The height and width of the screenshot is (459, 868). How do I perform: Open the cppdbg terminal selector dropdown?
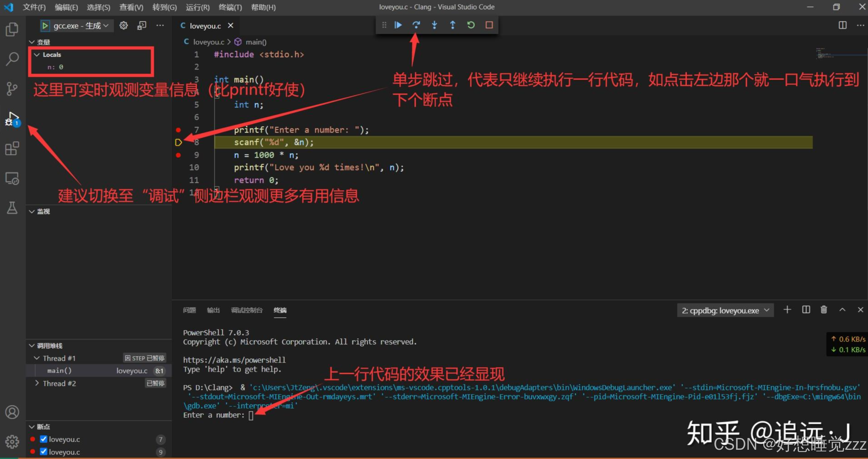[x=725, y=310]
